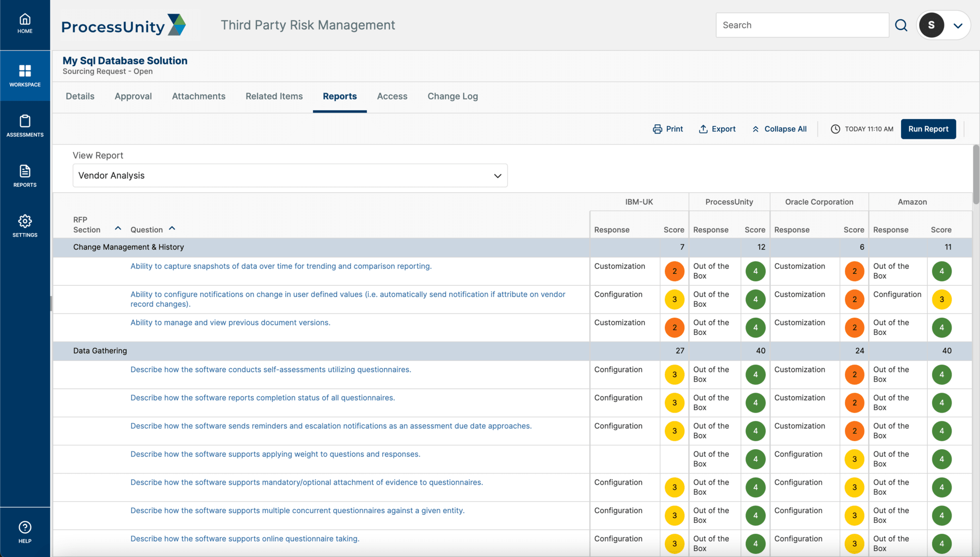The image size is (980, 557).
Task: Switch to the Attachments tab
Action: click(199, 96)
